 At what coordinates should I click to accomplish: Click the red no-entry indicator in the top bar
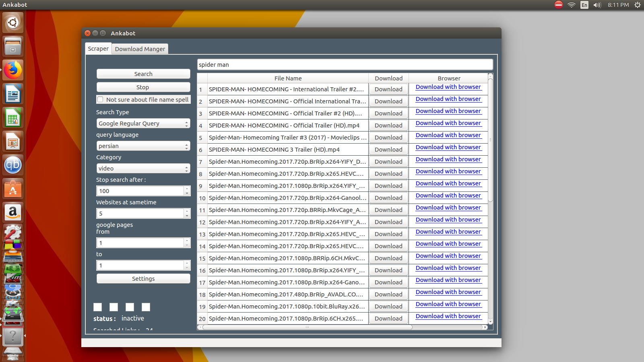[559, 5]
